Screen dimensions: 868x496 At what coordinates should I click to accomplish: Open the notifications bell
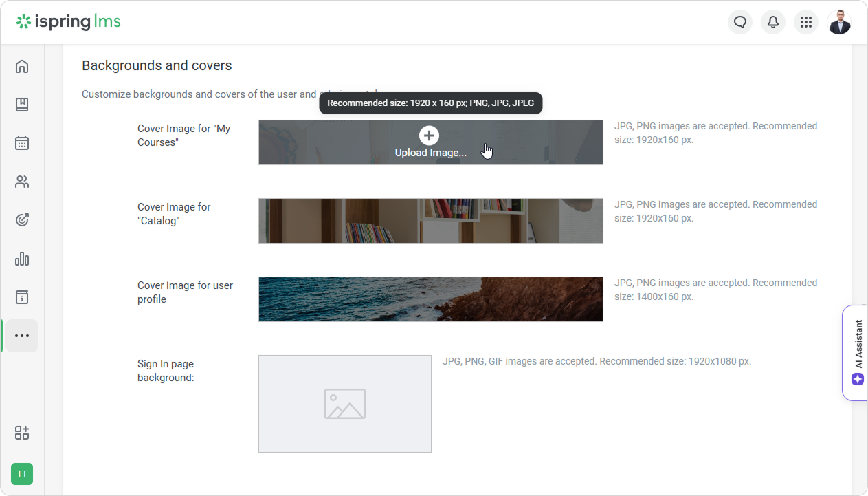click(x=773, y=22)
